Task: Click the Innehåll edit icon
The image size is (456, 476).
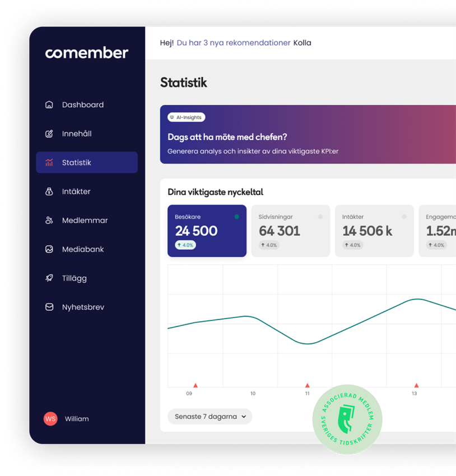Action: point(49,134)
